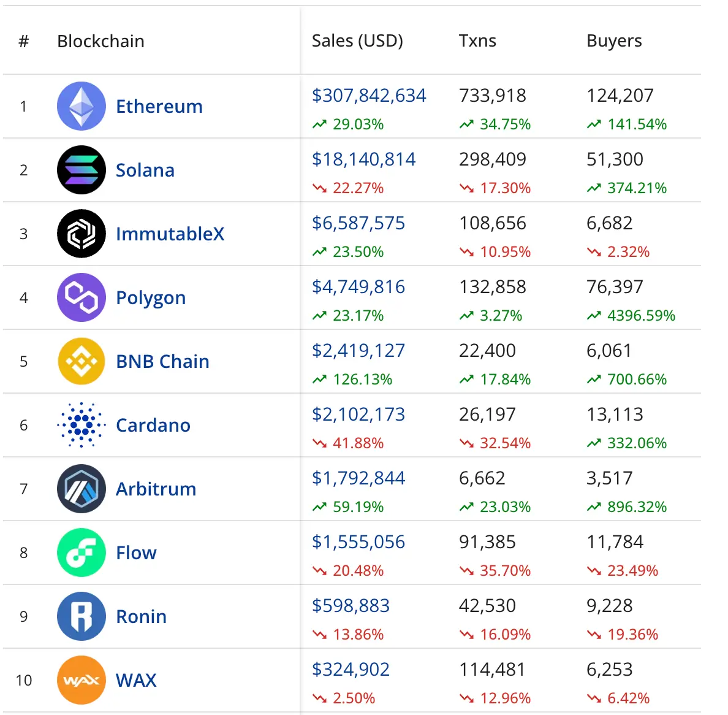Click the Solana logo icon

82,170
